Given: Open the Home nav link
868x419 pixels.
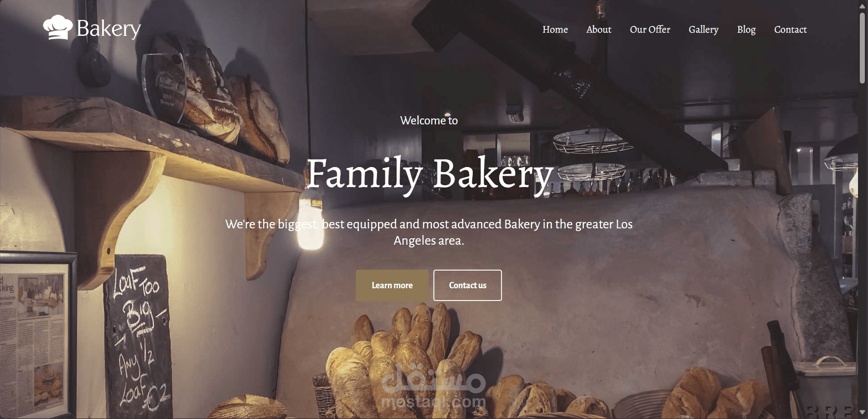Looking at the screenshot, I should point(555,30).
